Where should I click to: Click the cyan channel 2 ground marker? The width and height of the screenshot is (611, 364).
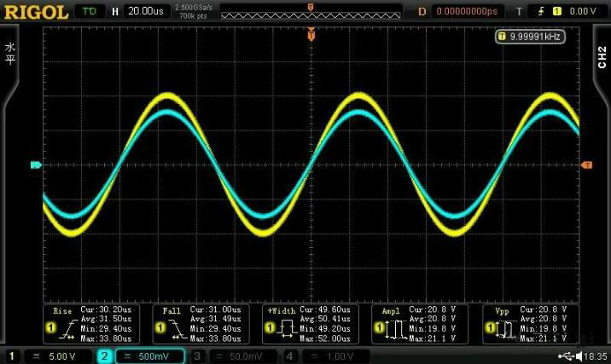click(x=36, y=165)
